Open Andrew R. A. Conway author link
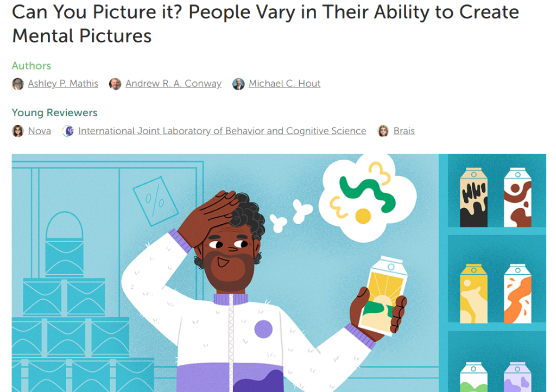Screen dimensions: 556x392 coord(173,84)
